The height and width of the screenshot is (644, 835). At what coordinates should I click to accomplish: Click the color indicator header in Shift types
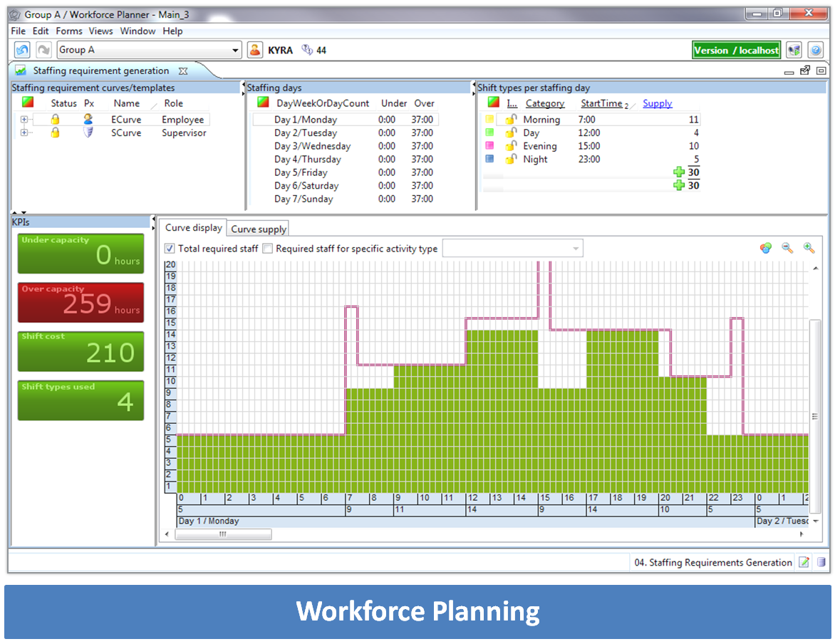pyautogui.click(x=494, y=103)
